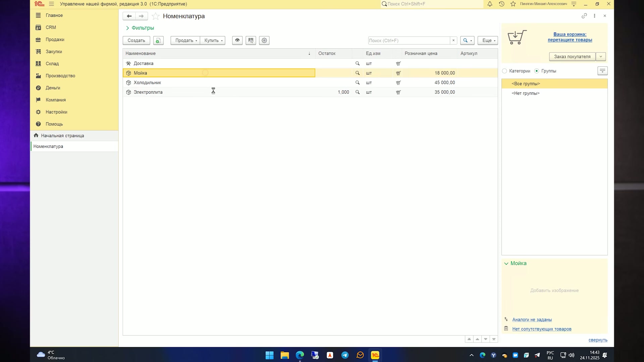Go forward with the right arrow button

(141, 16)
